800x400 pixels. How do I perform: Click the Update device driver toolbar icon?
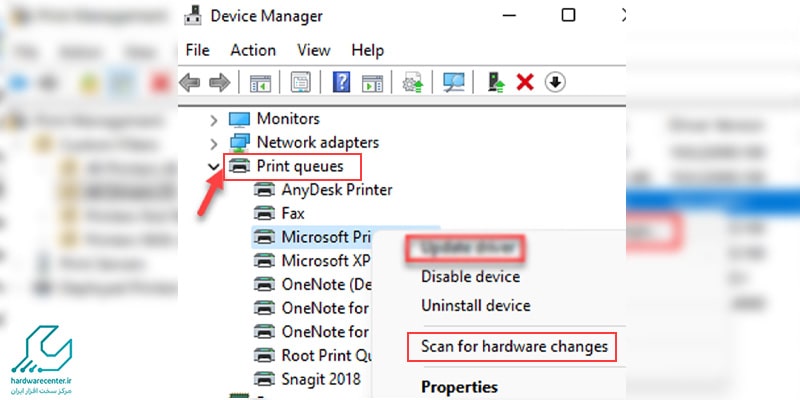pos(412,82)
